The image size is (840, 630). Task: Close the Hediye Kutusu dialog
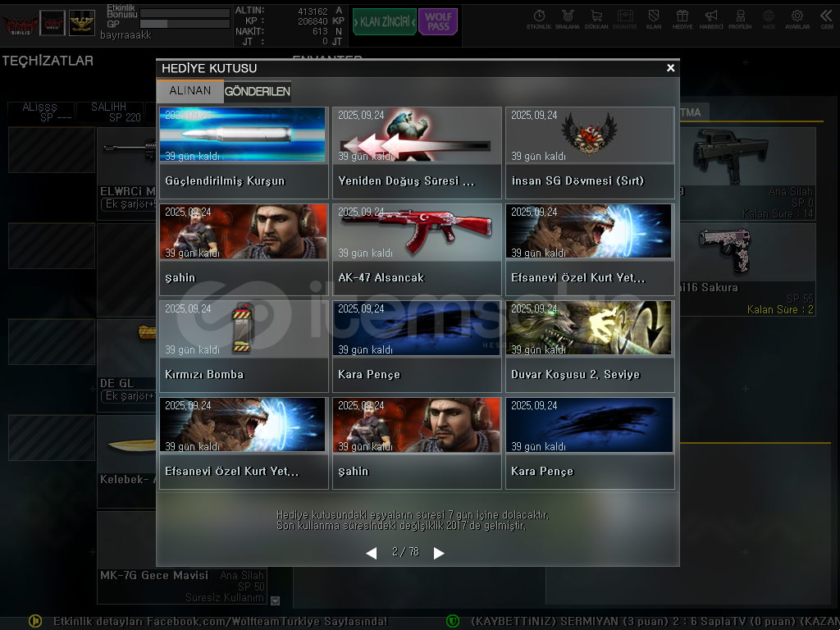click(x=670, y=68)
